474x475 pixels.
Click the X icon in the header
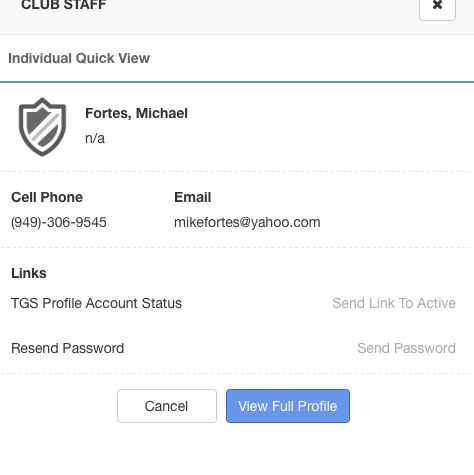pyautogui.click(x=437, y=5)
